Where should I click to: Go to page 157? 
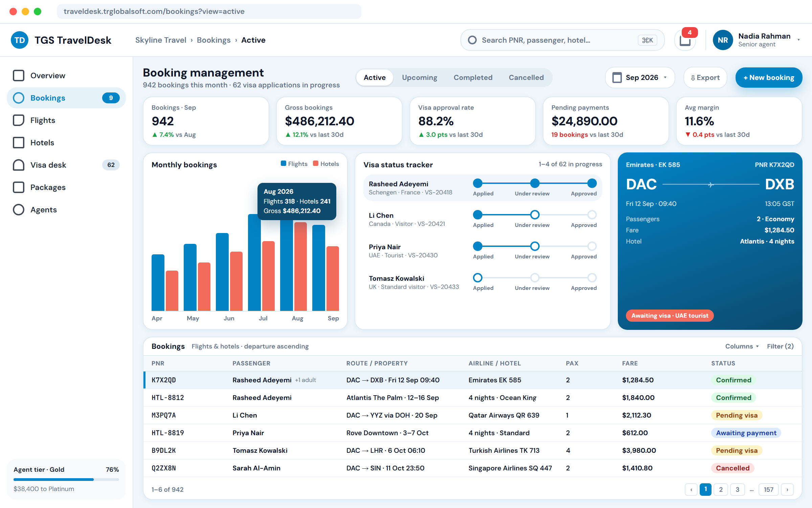768,489
